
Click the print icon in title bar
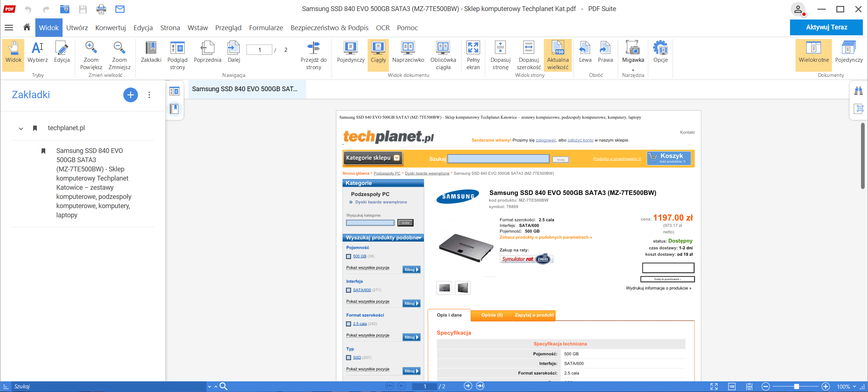[x=101, y=9]
